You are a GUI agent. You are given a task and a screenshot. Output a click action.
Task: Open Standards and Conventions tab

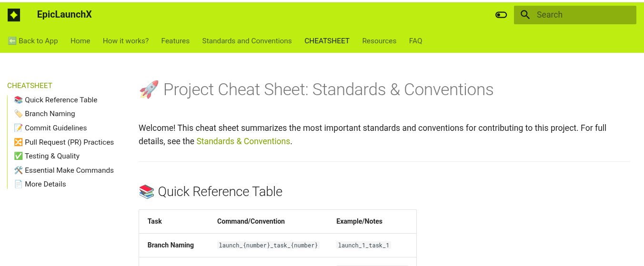[x=247, y=41]
